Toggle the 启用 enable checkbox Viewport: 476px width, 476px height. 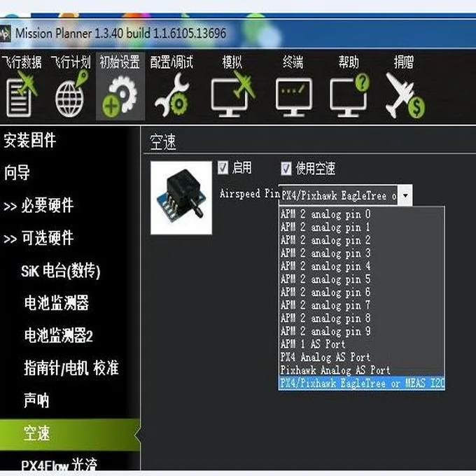point(223,167)
